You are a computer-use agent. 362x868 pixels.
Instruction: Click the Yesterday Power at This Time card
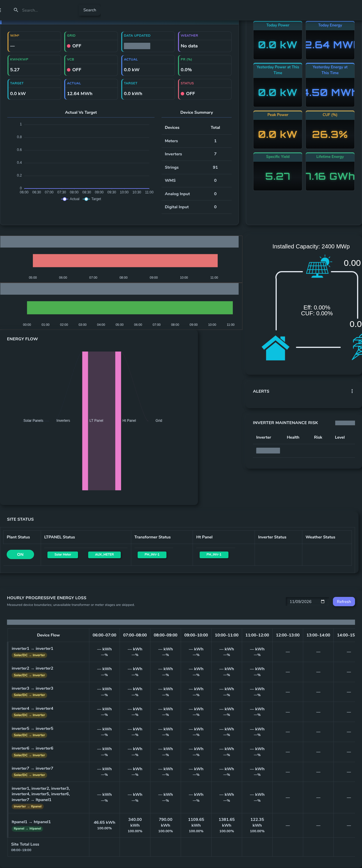(x=278, y=85)
